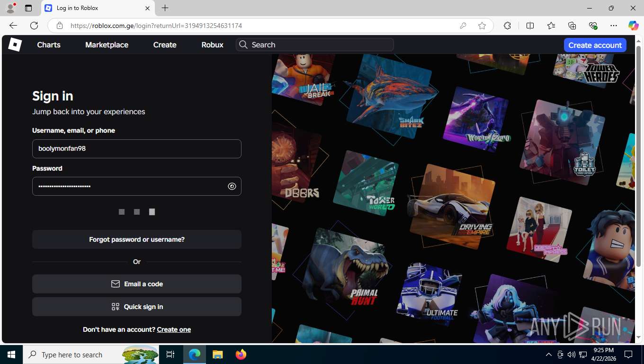
Task: Add page to favorites star icon
Action: [482, 26]
